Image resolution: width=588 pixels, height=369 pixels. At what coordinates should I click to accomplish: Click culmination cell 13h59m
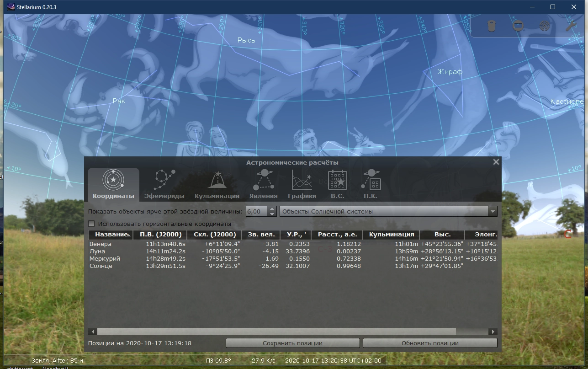407,251
